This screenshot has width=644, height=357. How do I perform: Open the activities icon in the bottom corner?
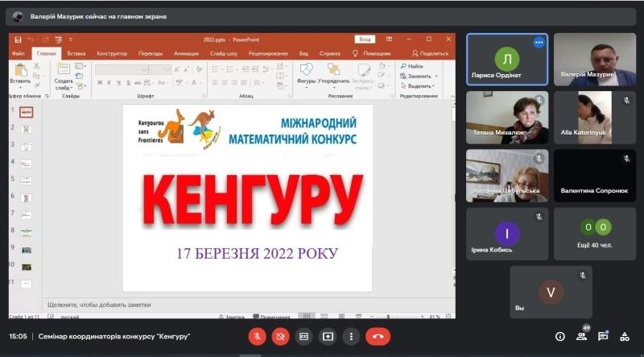pos(625,336)
